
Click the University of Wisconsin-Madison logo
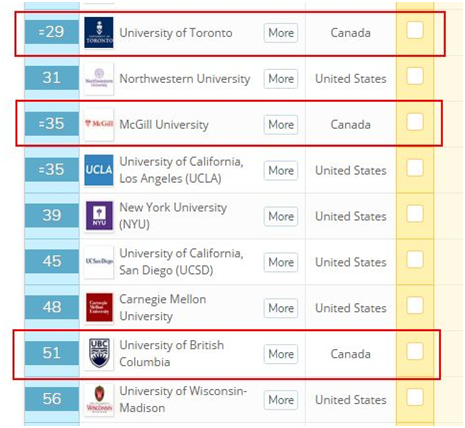tap(99, 399)
